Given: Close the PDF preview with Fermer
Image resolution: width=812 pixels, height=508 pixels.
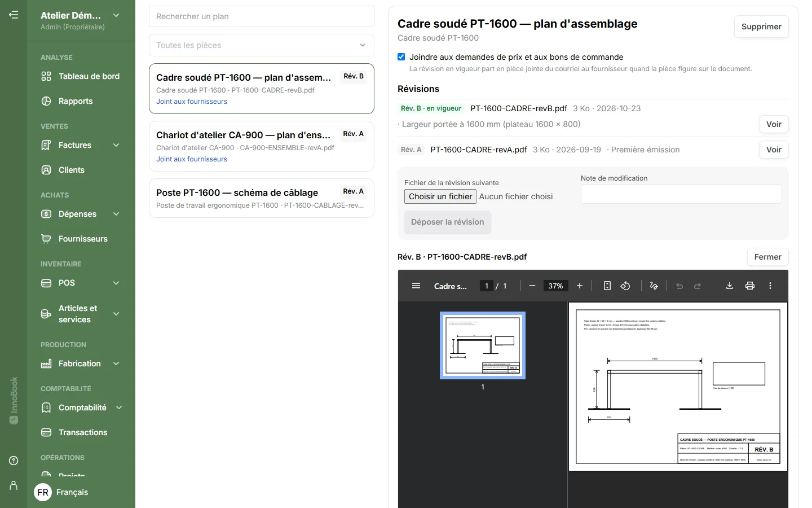Looking at the screenshot, I should 767,257.
